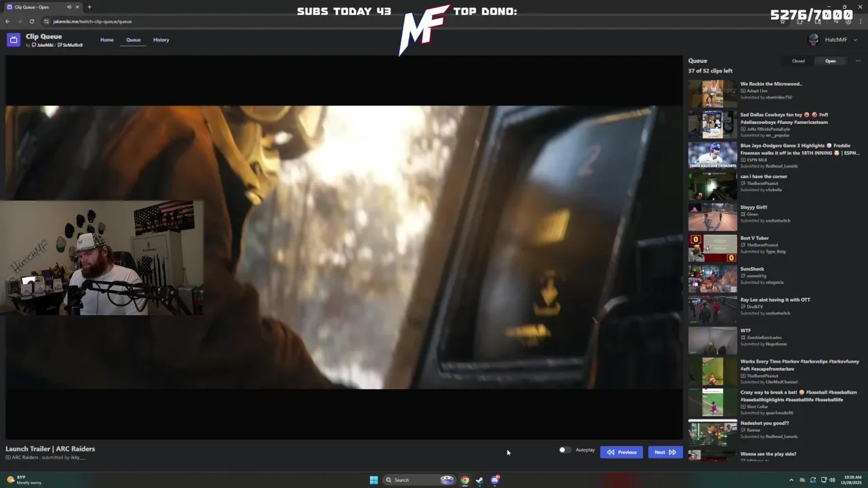
Task: Click the submitter name 'stuntrider750'
Action: pos(778,98)
